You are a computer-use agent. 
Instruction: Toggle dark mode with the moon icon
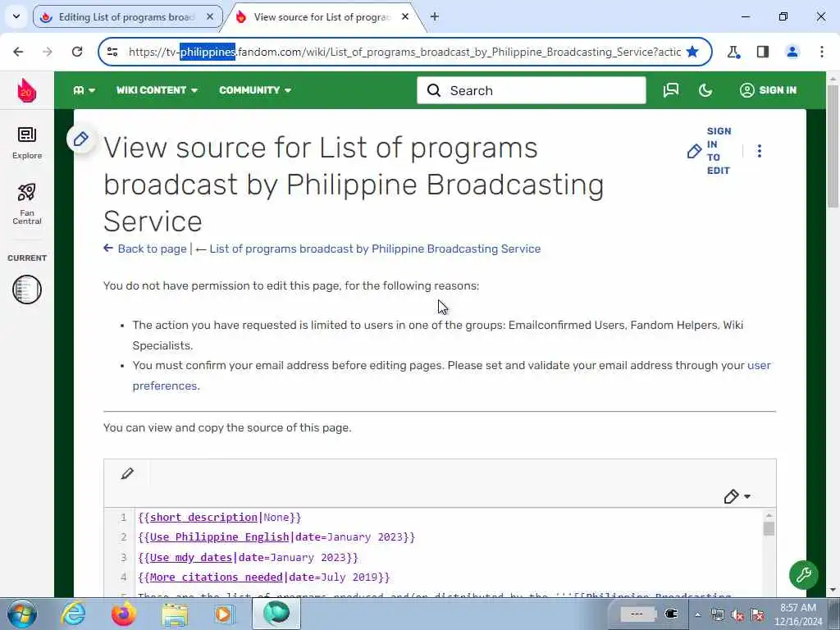[x=705, y=90]
